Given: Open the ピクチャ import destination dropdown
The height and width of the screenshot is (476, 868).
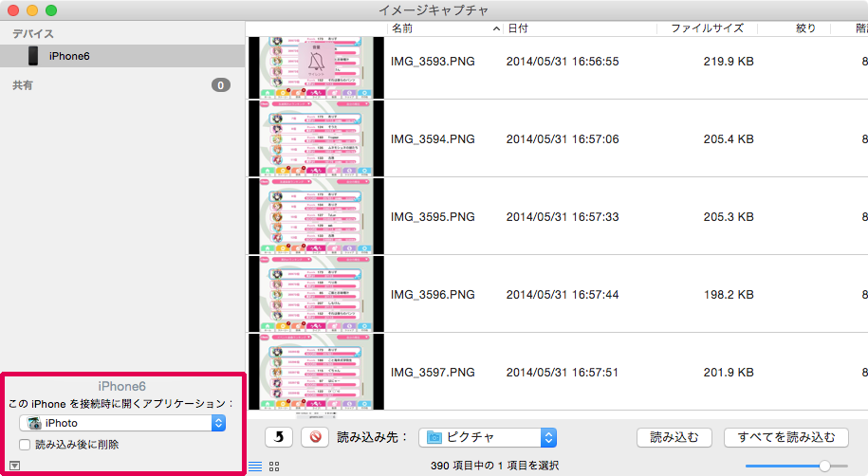Looking at the screenshot, I should click(488, 437).
